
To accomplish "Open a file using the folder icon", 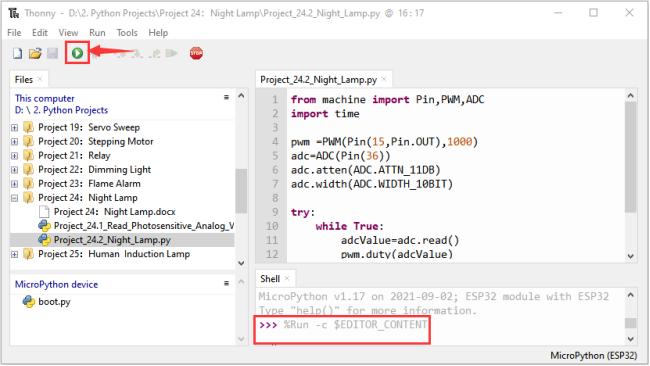I will pos(35,53).
